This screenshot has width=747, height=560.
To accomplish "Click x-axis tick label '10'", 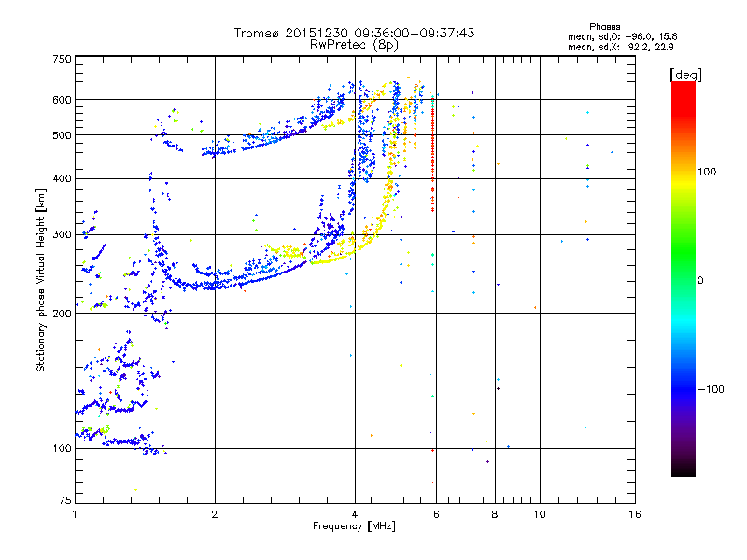I will [x=540, y=514].
